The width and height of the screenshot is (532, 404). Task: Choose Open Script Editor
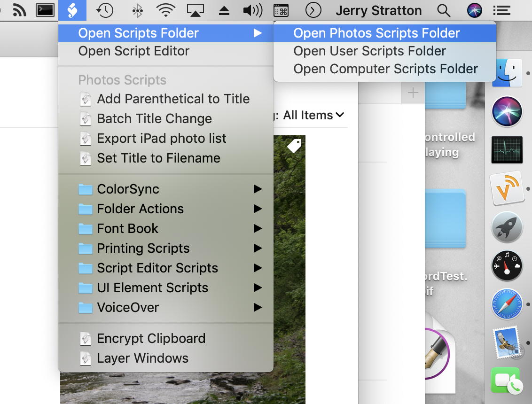[x=133, y=51]
